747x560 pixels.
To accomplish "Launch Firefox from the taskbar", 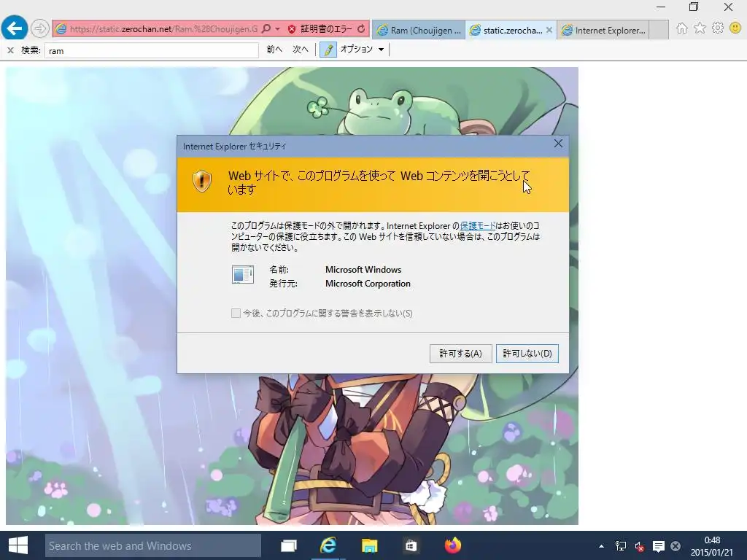I will 452,545.
